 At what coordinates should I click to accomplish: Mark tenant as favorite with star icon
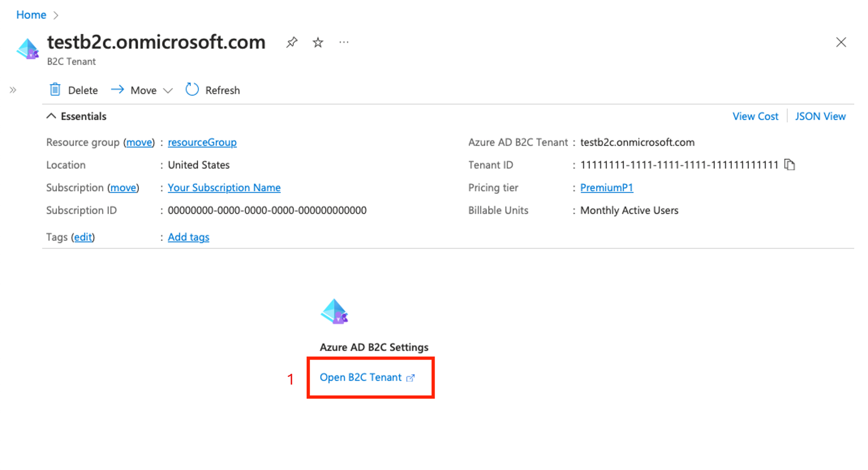point(318,42)
